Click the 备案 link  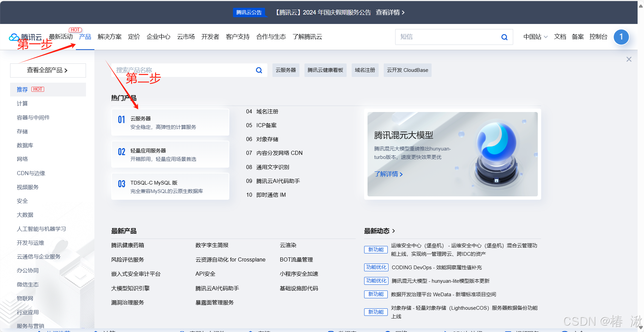pyautogui.click(x=578, y=37)
